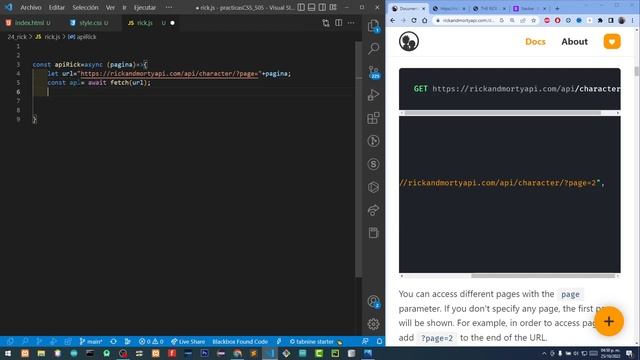Open errors and warnings count in status bar
The image size is (640, 360).
[151, 342]
